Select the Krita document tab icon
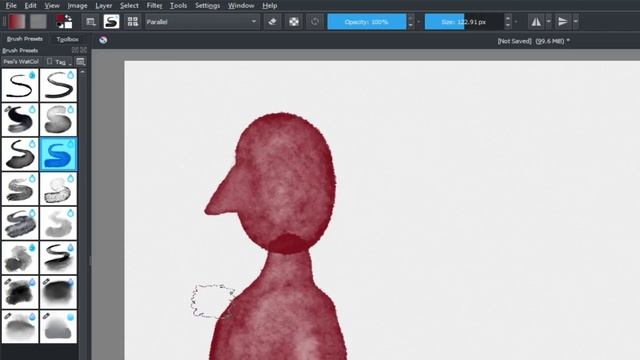Viewport: 640px width, 360px height. pos(103,40)
